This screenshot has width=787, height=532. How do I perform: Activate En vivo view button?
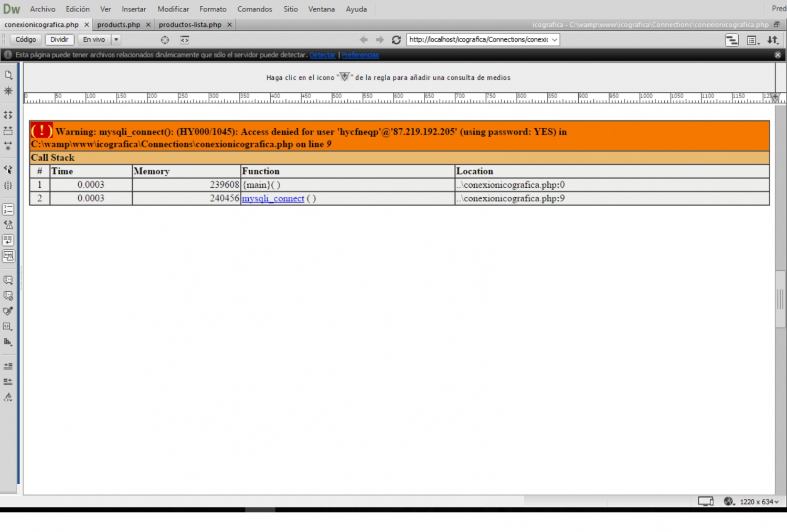(x=94, y=39)
